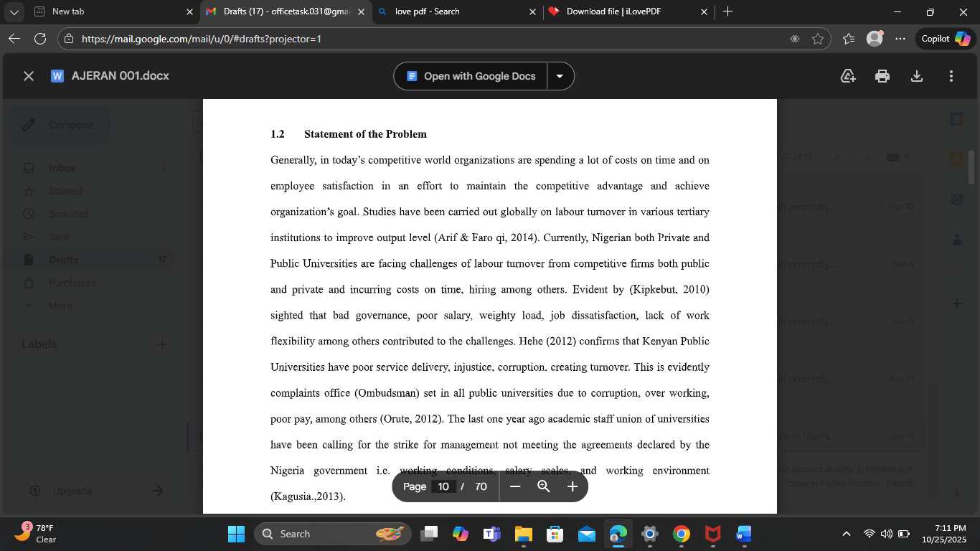Open the browser tab list chevron
This screenshot has width=980, height=551.
click(14, 11)
